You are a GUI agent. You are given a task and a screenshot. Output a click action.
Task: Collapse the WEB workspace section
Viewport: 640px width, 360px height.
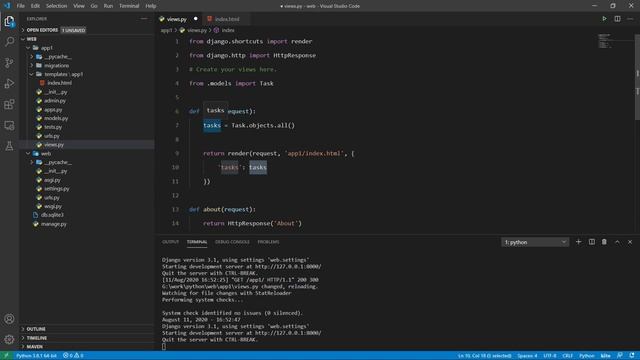pos(31,39)
